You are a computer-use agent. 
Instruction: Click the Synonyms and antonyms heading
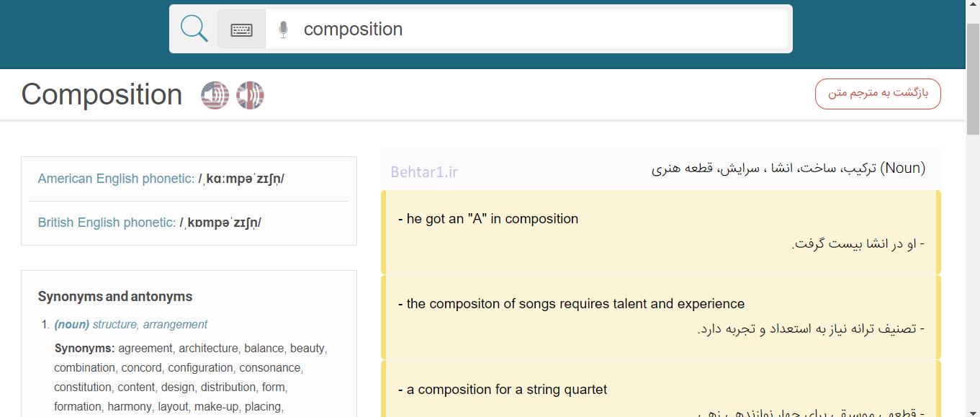(x=115, y=297)
